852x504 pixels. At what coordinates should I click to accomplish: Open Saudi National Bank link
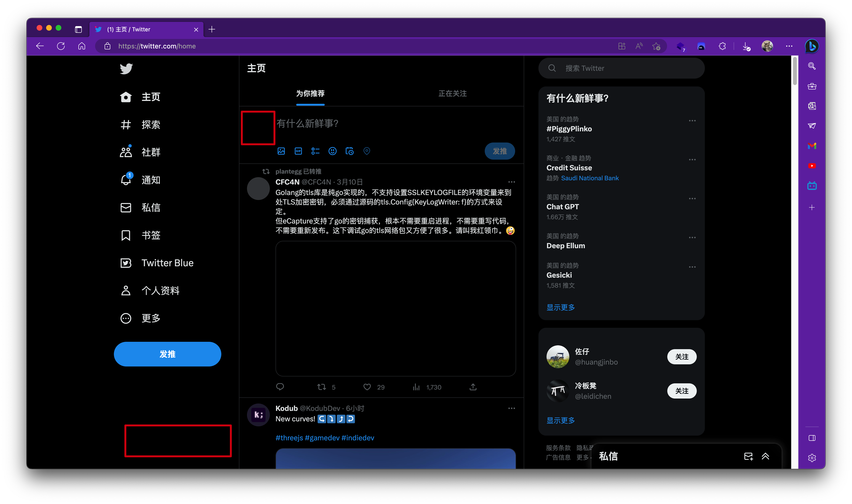pyautogui.click(x=590, y=178)
